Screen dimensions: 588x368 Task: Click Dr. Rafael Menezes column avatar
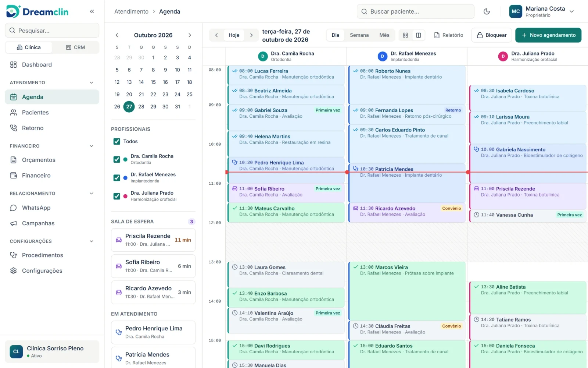coord(383,56)
